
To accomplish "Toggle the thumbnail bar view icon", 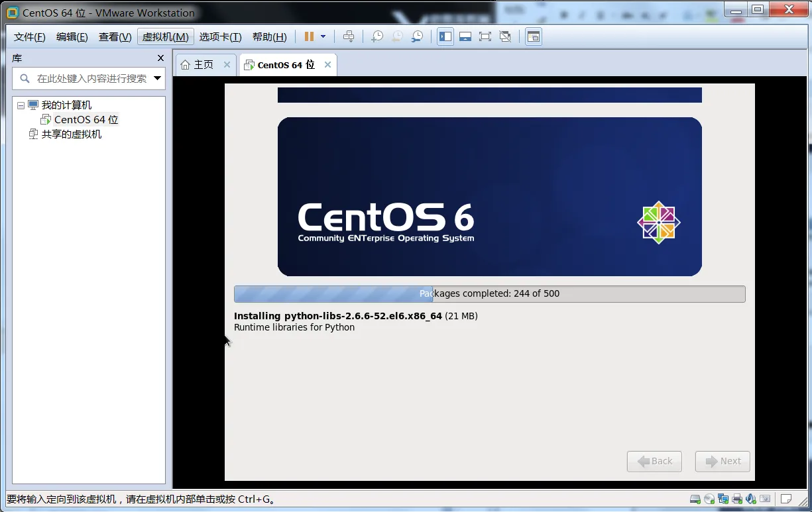I will (x=465, y=36).
